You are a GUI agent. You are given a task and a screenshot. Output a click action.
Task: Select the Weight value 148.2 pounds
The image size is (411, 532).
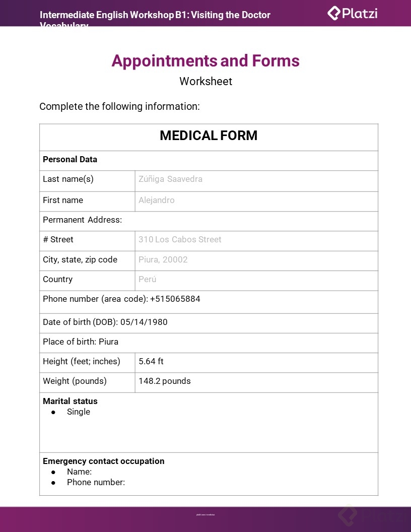click(x=165, y=381)
